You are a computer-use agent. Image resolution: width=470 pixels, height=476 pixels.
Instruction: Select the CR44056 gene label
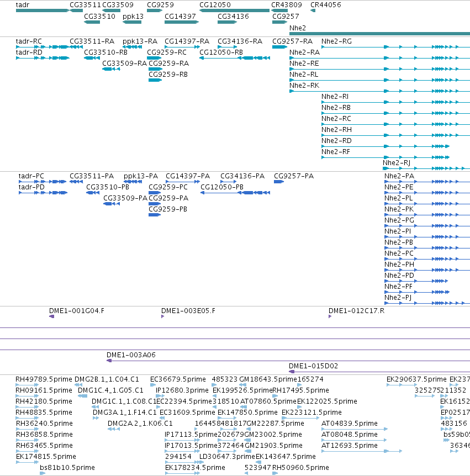326,5
